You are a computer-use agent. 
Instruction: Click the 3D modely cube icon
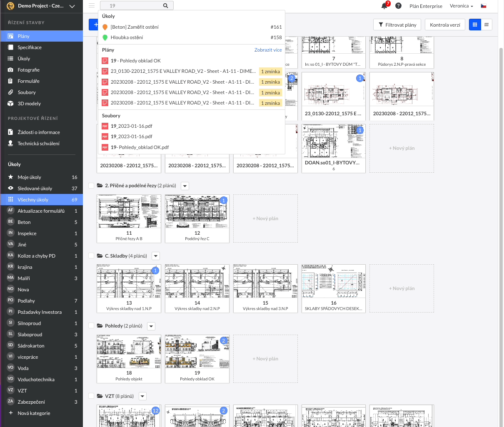[x=10, y=104]
